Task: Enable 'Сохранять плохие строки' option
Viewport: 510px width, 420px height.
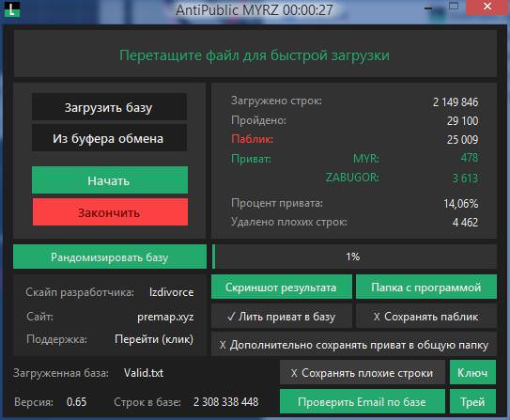Action: [x=363, y=372]
